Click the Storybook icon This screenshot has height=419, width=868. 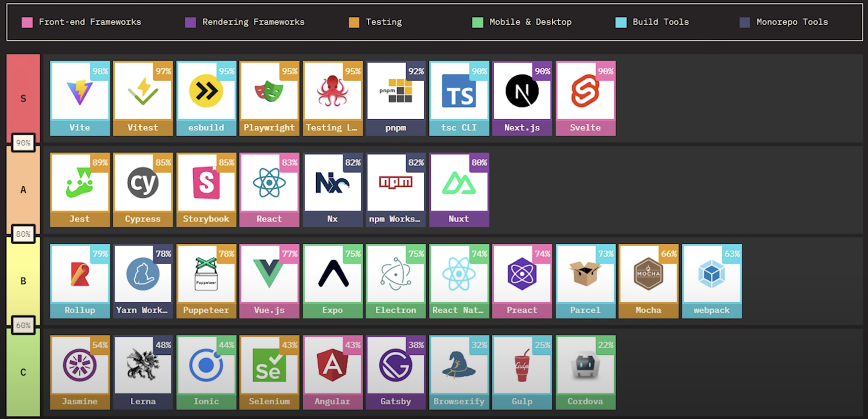click(x=206, y=183)
